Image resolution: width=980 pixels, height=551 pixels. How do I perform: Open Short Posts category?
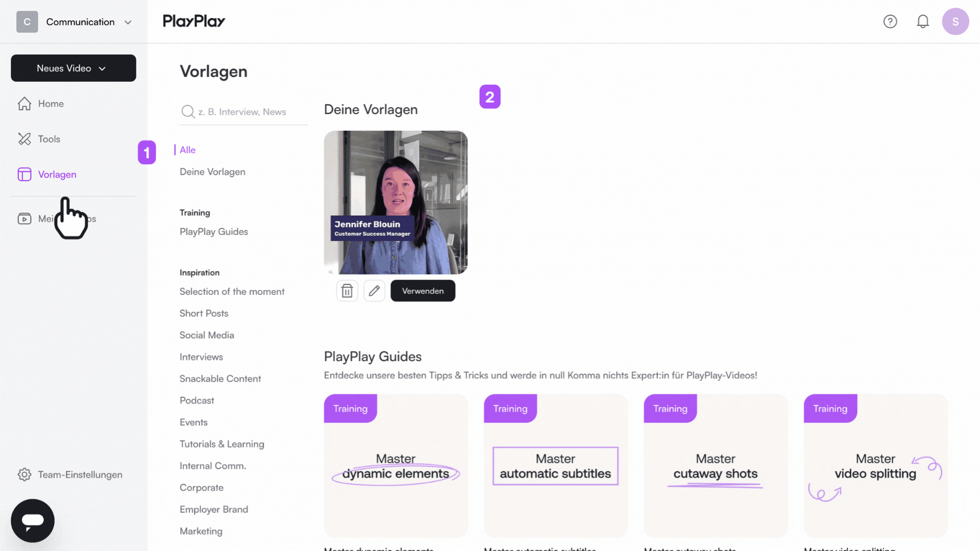click(204, 313)
